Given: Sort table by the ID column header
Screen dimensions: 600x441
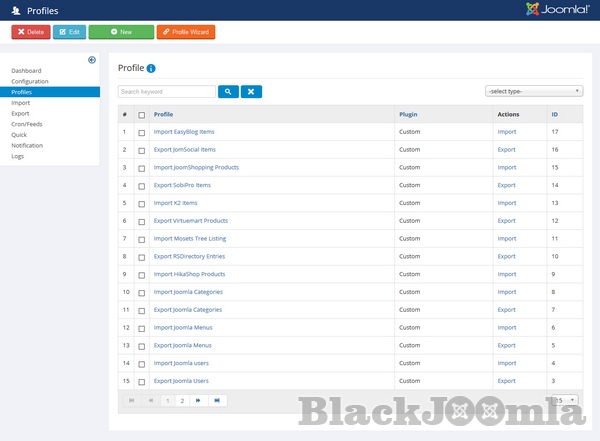Looking at the screenshot, I should point(554,114).
